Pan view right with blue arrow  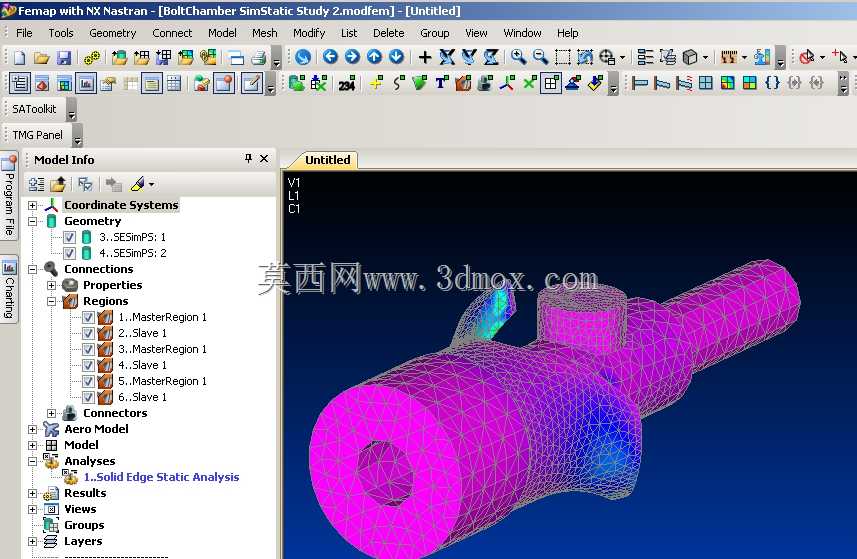353,56
